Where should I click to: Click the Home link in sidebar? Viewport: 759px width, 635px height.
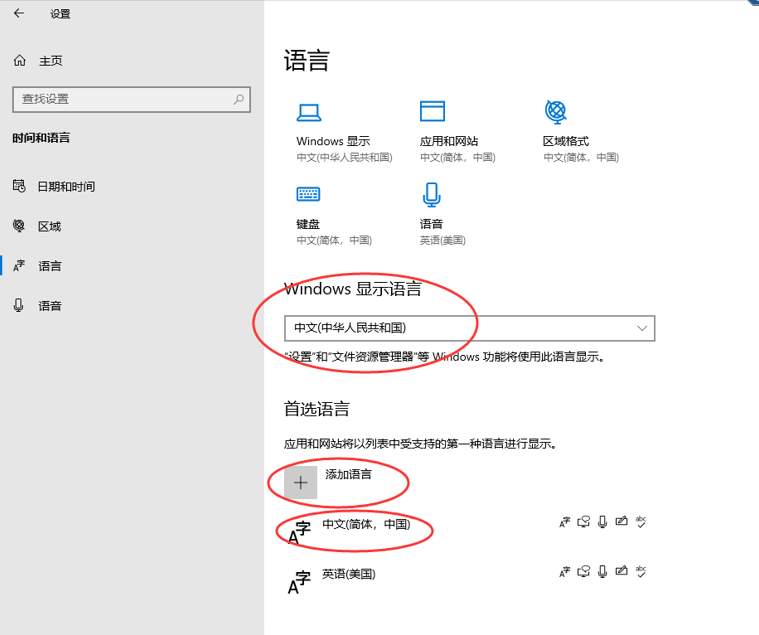(50, 61)
